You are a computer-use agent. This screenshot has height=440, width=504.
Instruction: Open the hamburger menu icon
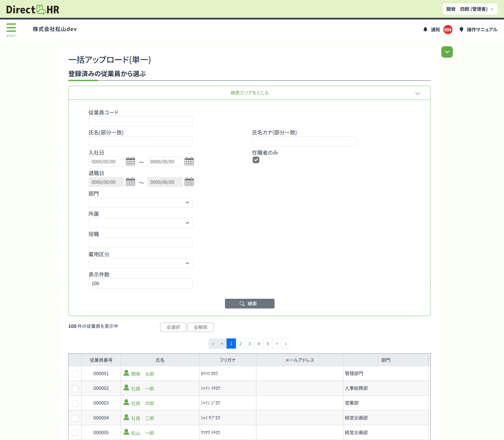(11, 29)
